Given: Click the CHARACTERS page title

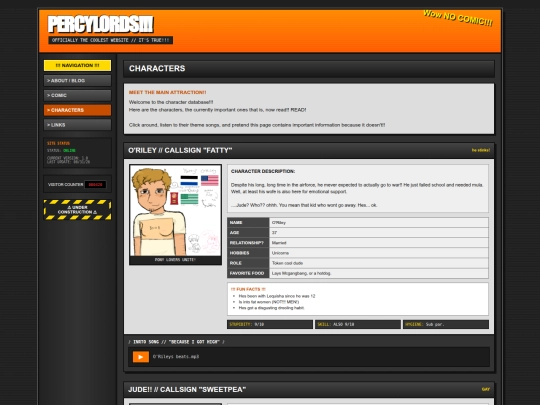Looking at the screenshot, I should coord(157,69).
